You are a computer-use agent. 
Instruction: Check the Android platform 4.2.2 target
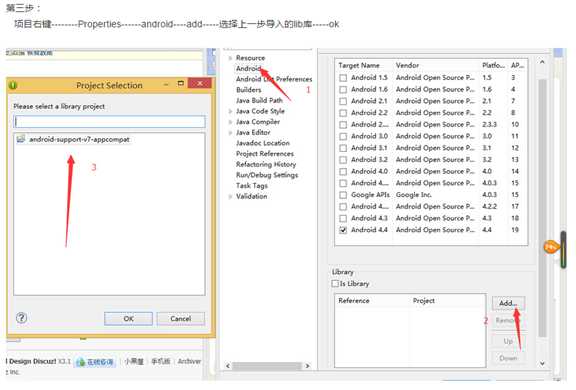(x=343, y=207)
